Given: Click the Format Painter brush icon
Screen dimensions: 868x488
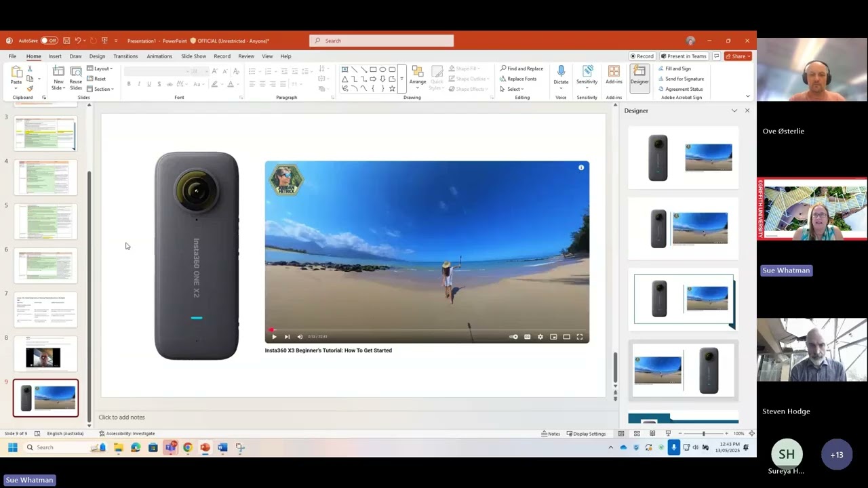Looking at the screenshot, I should (30, 88).
